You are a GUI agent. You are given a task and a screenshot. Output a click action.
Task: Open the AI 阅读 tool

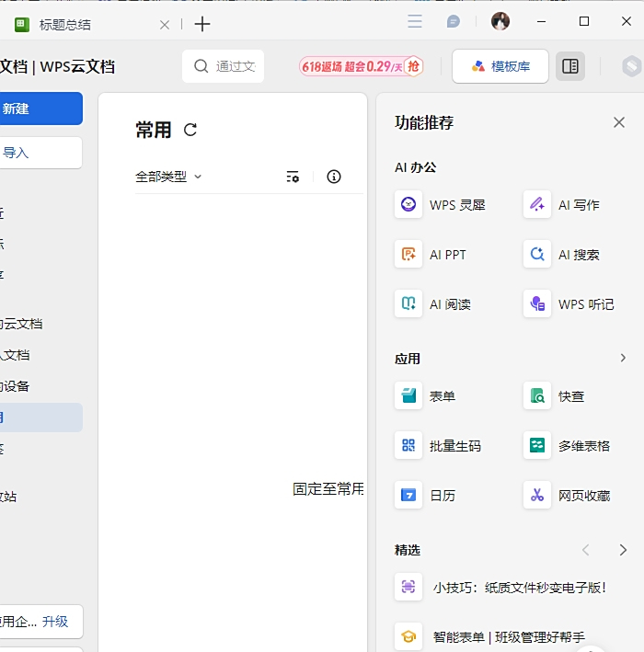tap(408, 303)
